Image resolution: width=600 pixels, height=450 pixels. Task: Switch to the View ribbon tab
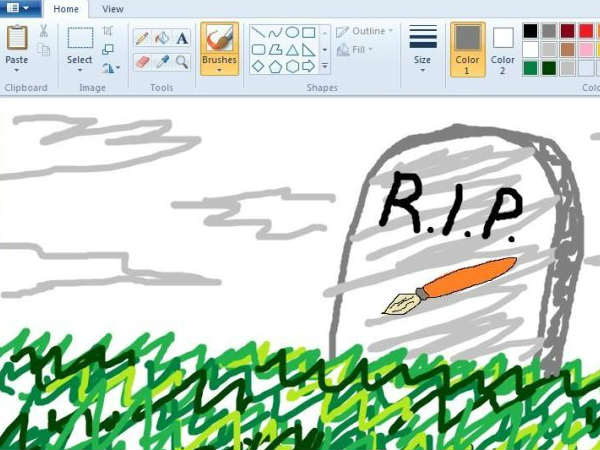point(112,9)
